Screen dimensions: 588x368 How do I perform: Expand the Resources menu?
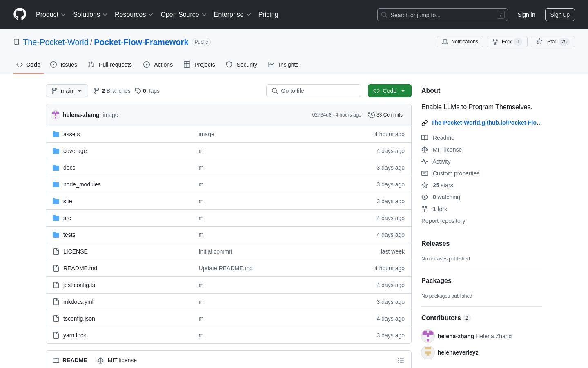point(134,15)
